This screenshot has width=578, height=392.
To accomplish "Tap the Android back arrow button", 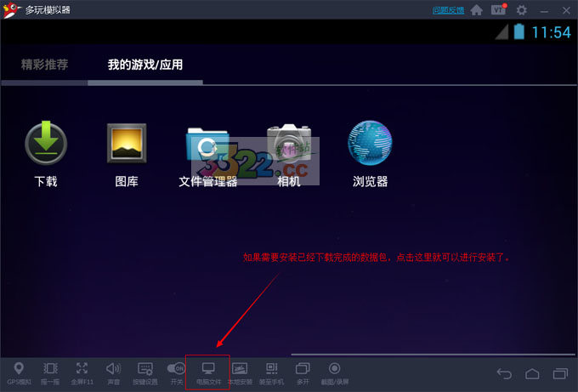I will click(504, 373).
